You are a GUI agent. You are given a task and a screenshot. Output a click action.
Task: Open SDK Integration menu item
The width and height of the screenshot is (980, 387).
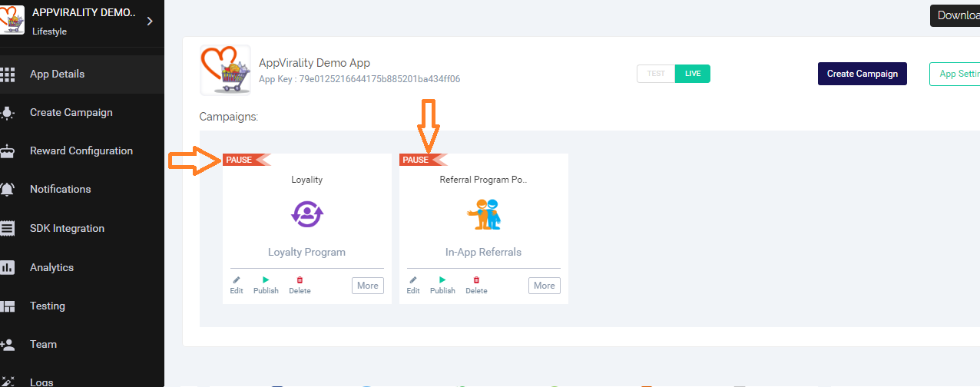coord(82,229)
